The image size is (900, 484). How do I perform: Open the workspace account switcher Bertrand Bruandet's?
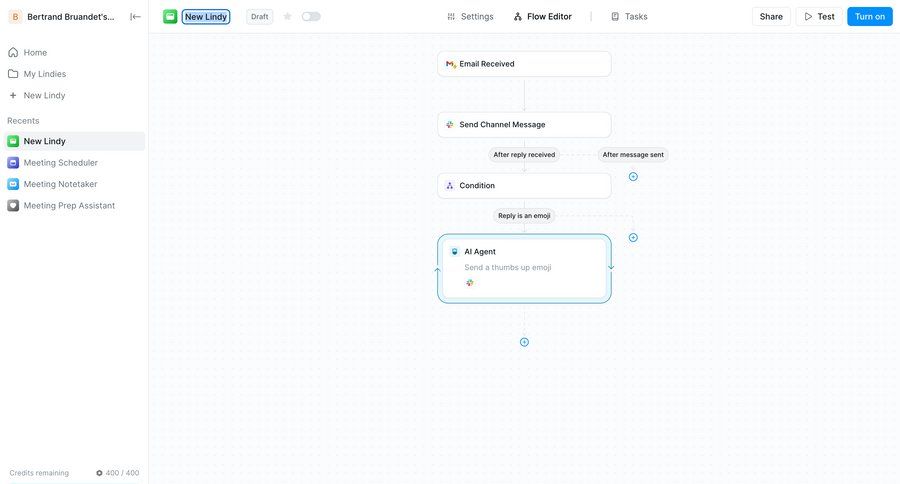tap(62, 17)
